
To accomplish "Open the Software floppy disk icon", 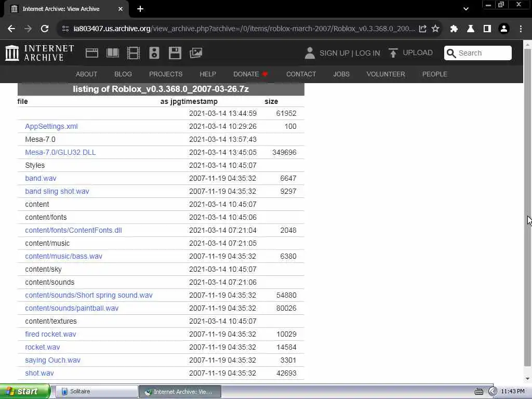I will tap(175, 53).
